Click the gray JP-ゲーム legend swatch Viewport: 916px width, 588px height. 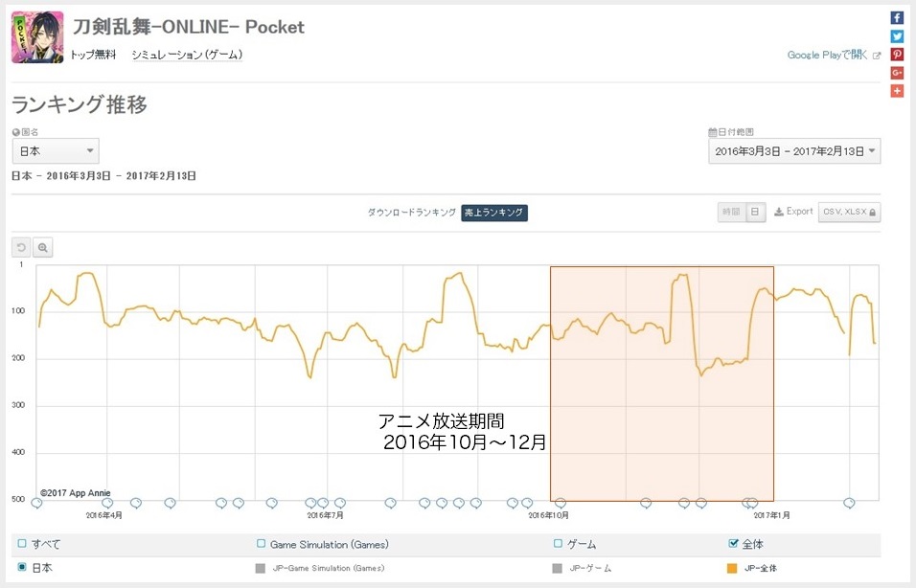pos(558,568)
